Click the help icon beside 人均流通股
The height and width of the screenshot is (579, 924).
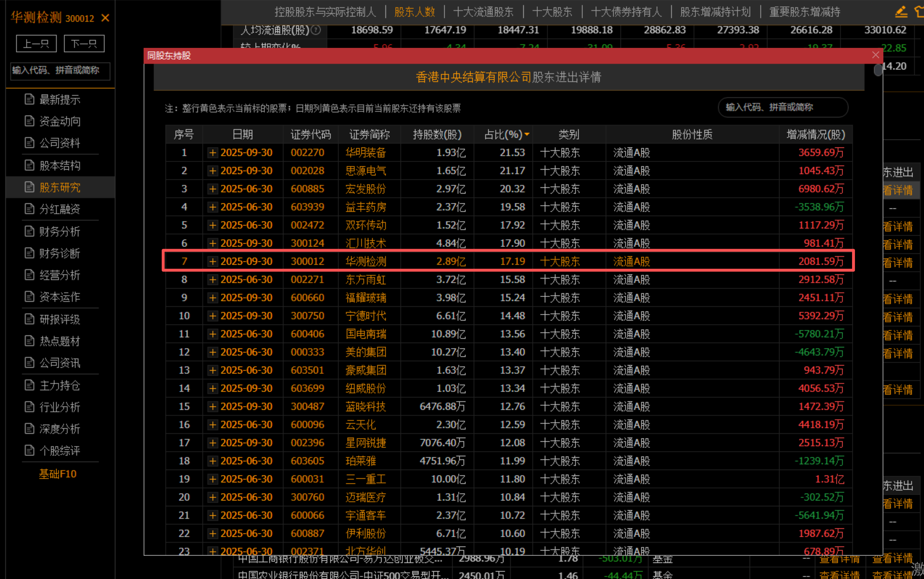click(316, 30)
